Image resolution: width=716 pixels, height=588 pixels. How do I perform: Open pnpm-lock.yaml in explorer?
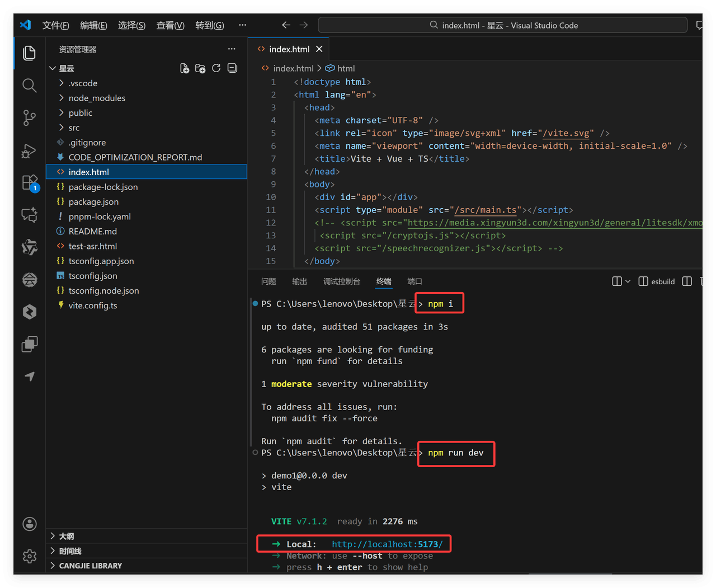click(147, 217)
